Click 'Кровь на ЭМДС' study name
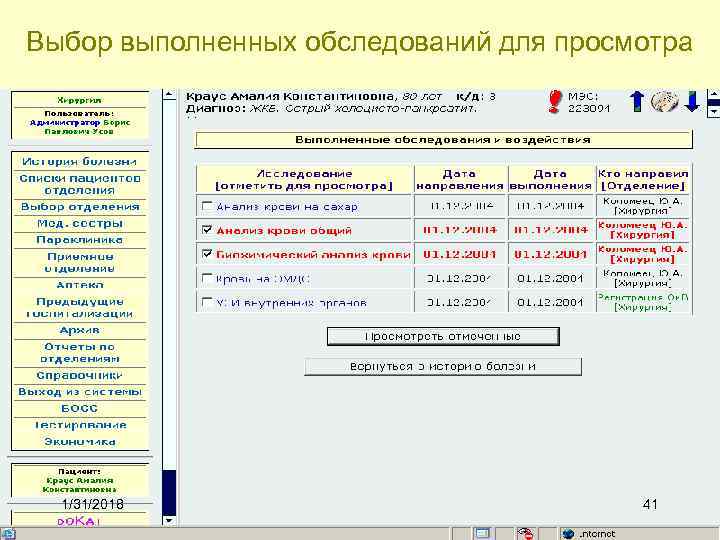 pyautogui.click(x=263, y=279)
